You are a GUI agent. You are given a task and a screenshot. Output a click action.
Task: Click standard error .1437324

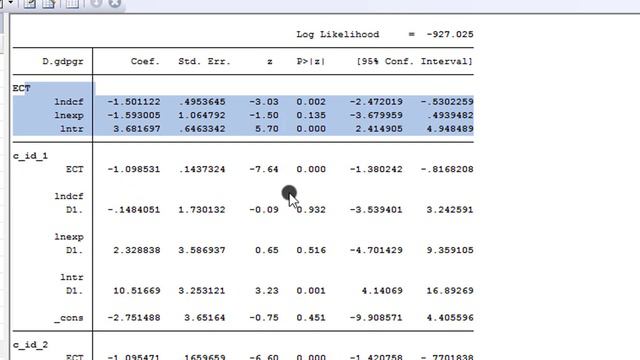[x=202, y=169]
